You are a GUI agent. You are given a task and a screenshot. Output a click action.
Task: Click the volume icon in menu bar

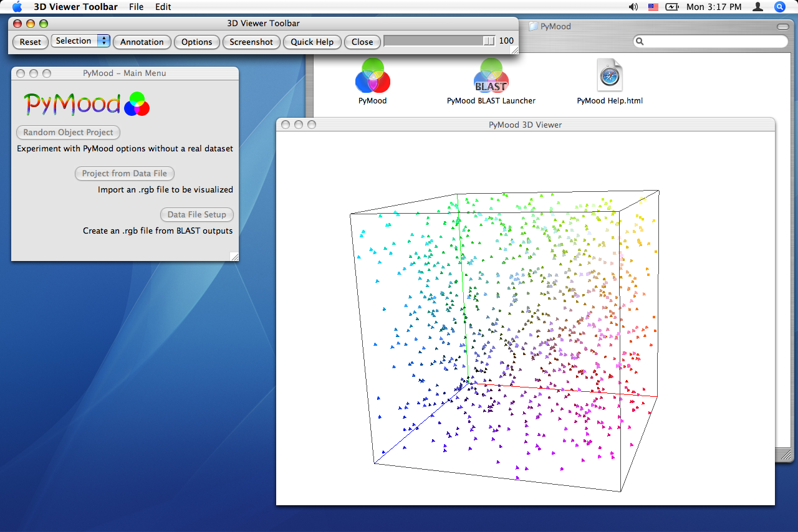pos(633,7)
